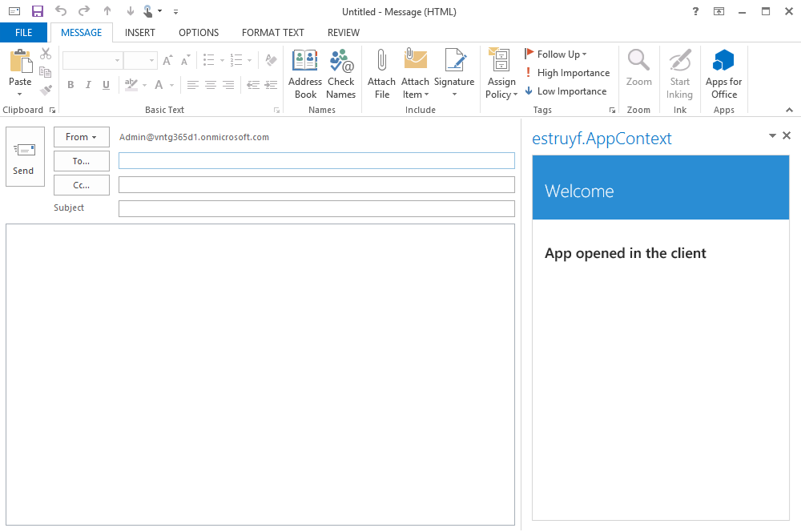Open the Zoom magnifier
801x532 pixels.
(638, 68)
